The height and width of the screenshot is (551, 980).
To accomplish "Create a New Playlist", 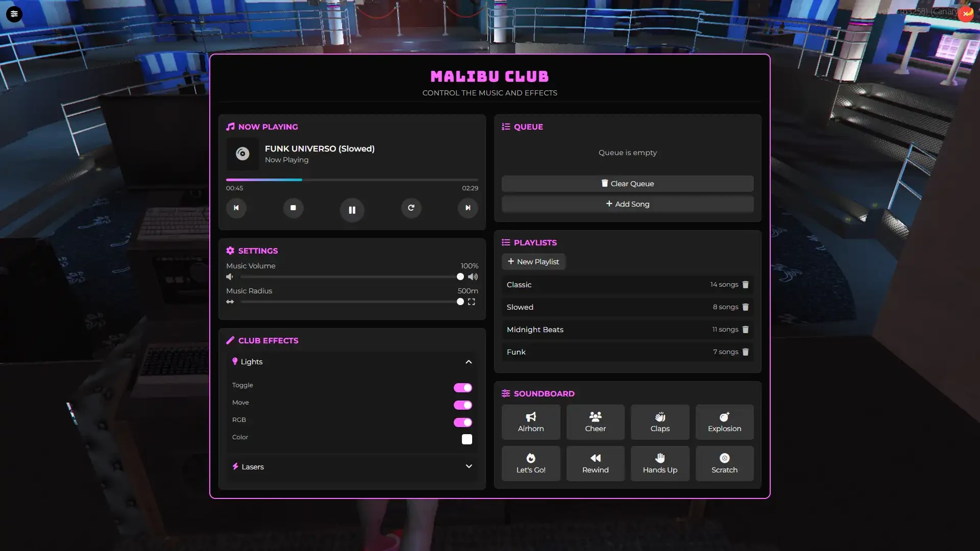I will pos(533,262).
